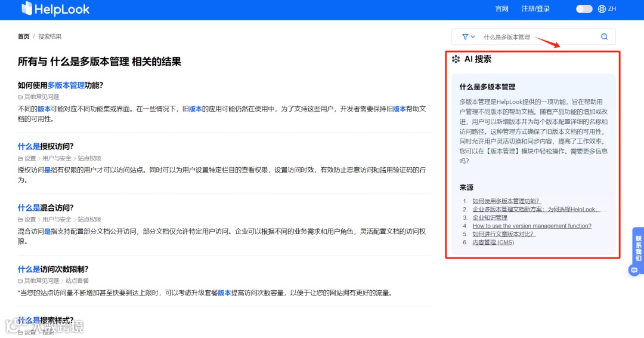Screen dimensions: 644x338
Task: Click 什么是多版本管理 heading in AI panel
Action: [487, 87]
